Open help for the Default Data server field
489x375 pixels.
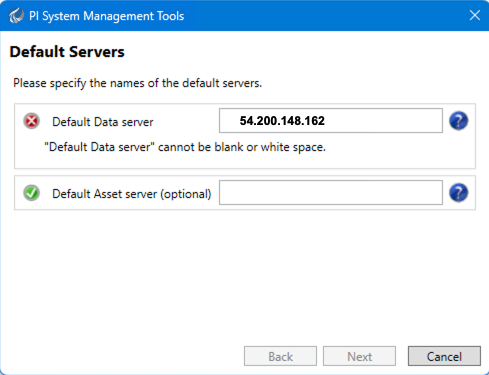point(459,121)
